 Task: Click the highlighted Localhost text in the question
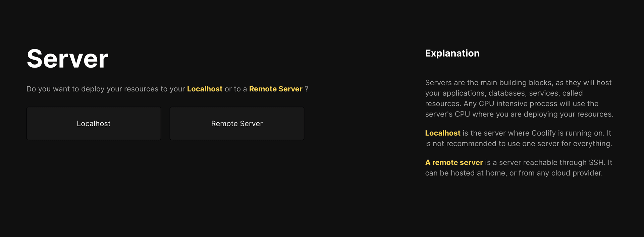tap(205, 89)
